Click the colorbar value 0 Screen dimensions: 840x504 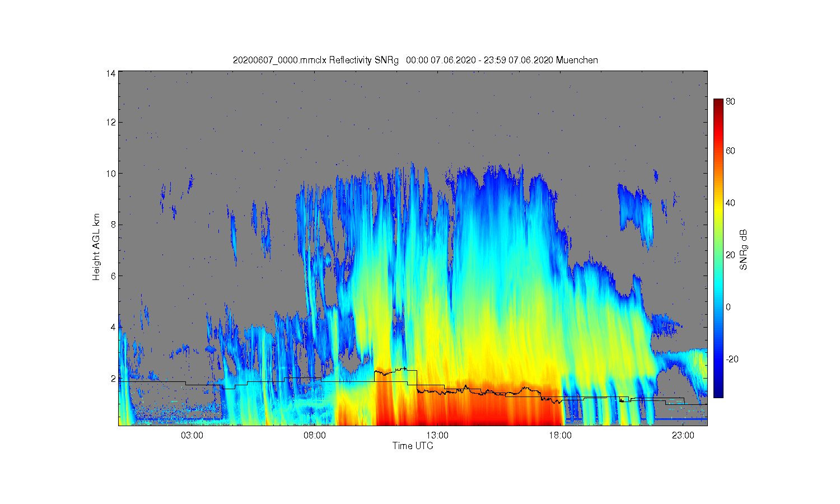(728, 307)
